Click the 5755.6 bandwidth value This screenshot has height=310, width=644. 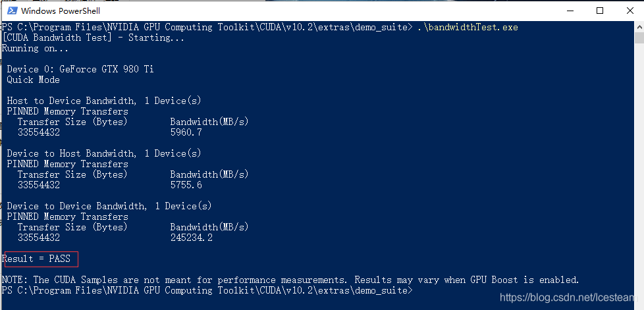click(x=186, y=185)
